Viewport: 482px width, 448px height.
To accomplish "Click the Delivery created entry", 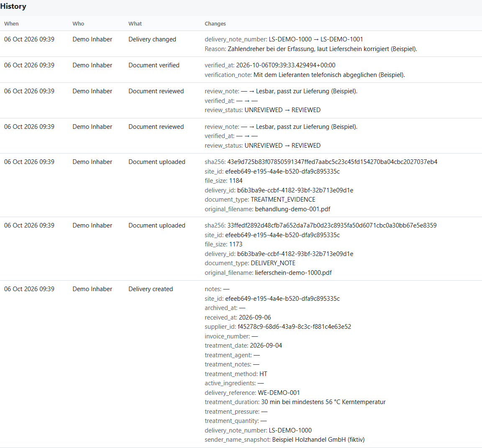I will 151,289.
